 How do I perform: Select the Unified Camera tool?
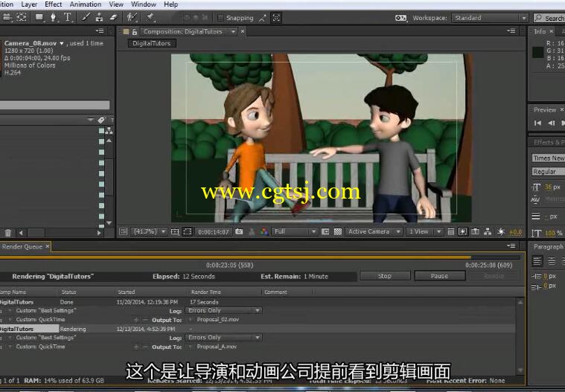point(7,17)
